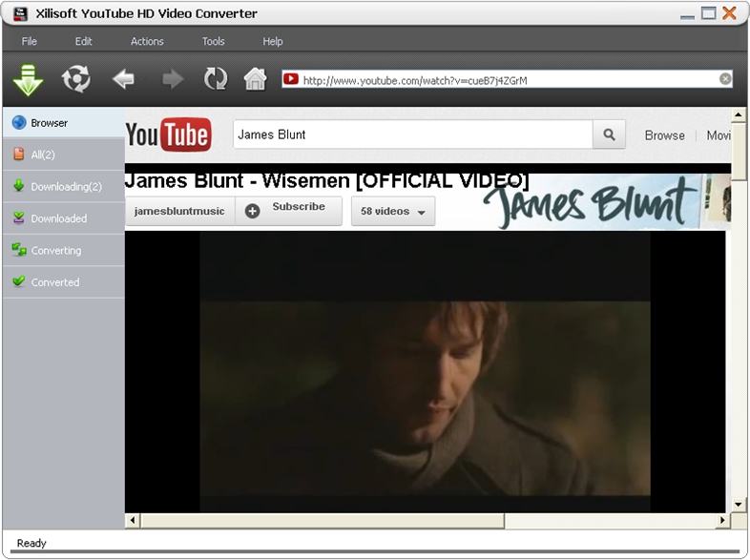This screenshot has height=560, width=750.
Task: Click the Subscribe button
Action: [x=288, y=211]
